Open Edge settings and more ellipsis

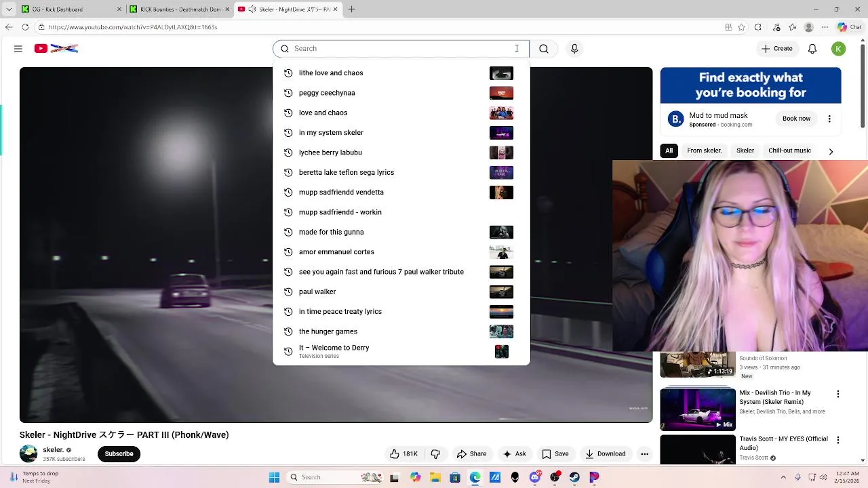(x=825, y=27)
